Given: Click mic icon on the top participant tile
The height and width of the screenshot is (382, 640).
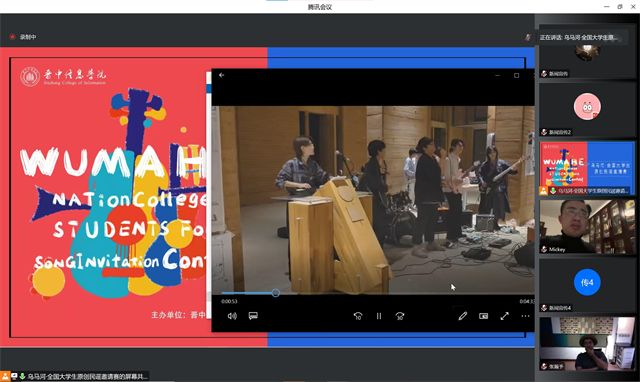Looking at the screenshot, I should pos(544,73).
